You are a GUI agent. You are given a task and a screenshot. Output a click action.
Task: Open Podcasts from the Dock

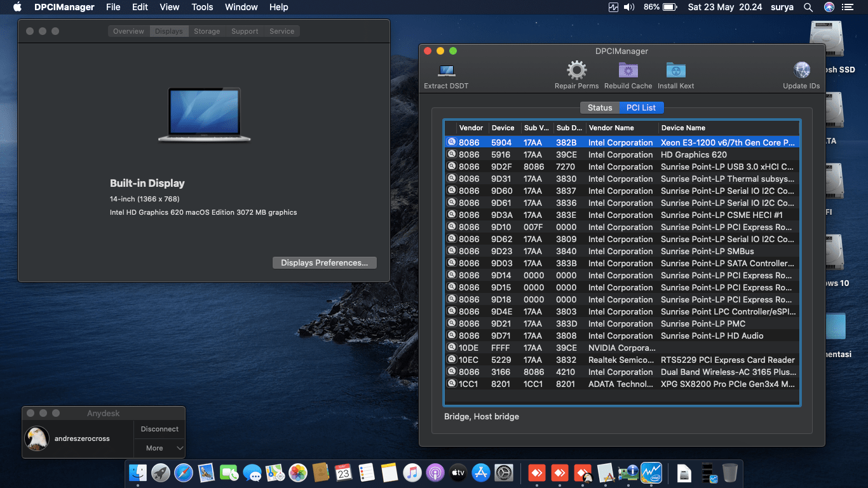click(x=435, y=473)
